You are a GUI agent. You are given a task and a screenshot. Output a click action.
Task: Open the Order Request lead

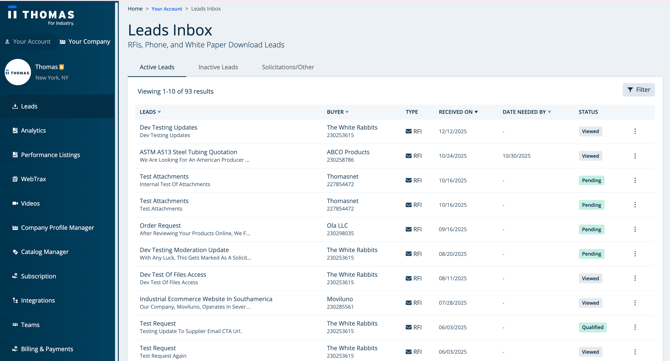[160, 226]
